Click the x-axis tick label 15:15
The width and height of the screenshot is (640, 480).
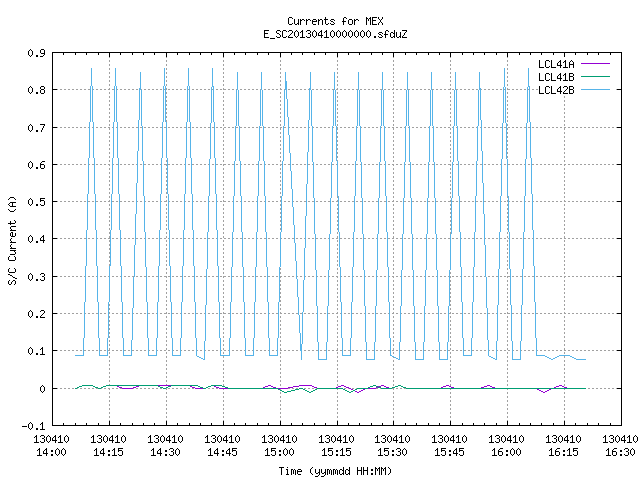point(336,452)
